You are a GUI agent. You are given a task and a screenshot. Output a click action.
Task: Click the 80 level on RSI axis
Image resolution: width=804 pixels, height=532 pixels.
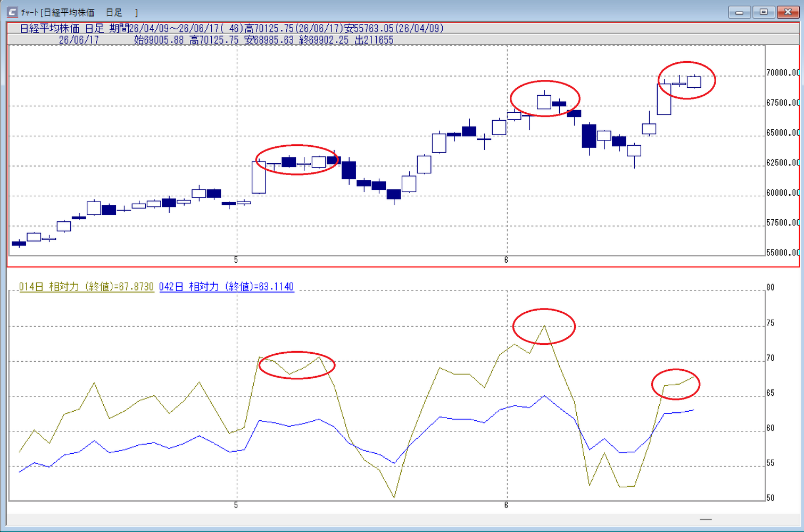click(770, 287)
